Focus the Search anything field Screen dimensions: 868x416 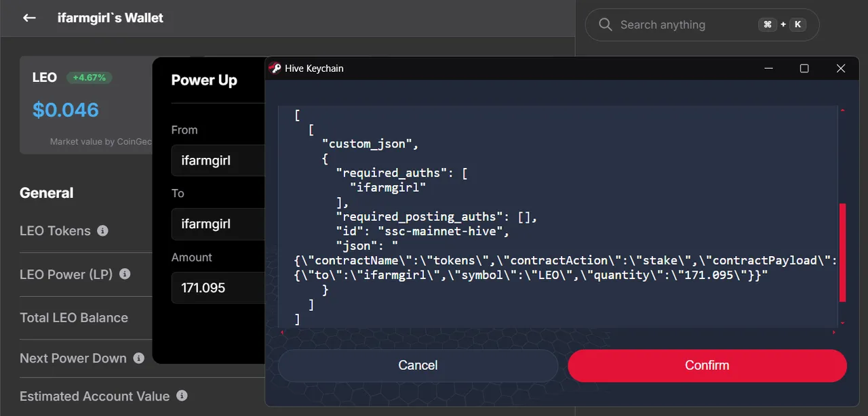[702, 25]
